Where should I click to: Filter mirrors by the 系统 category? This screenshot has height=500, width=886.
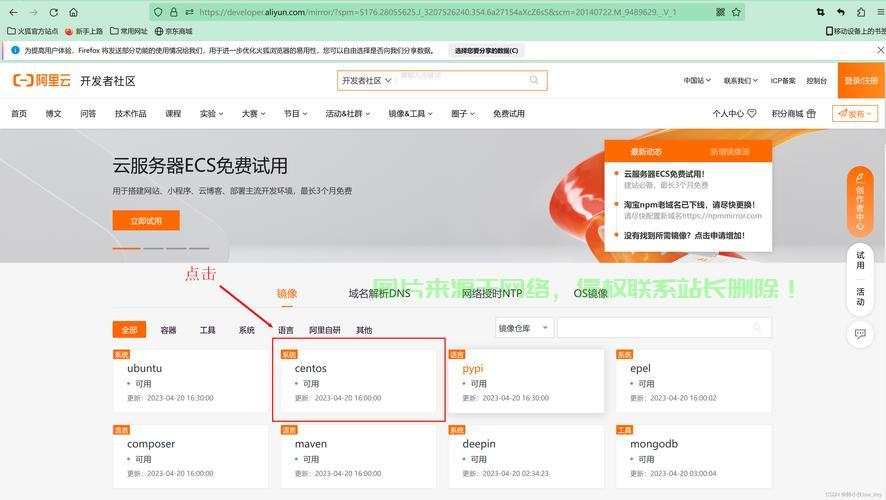coord(246,330)
